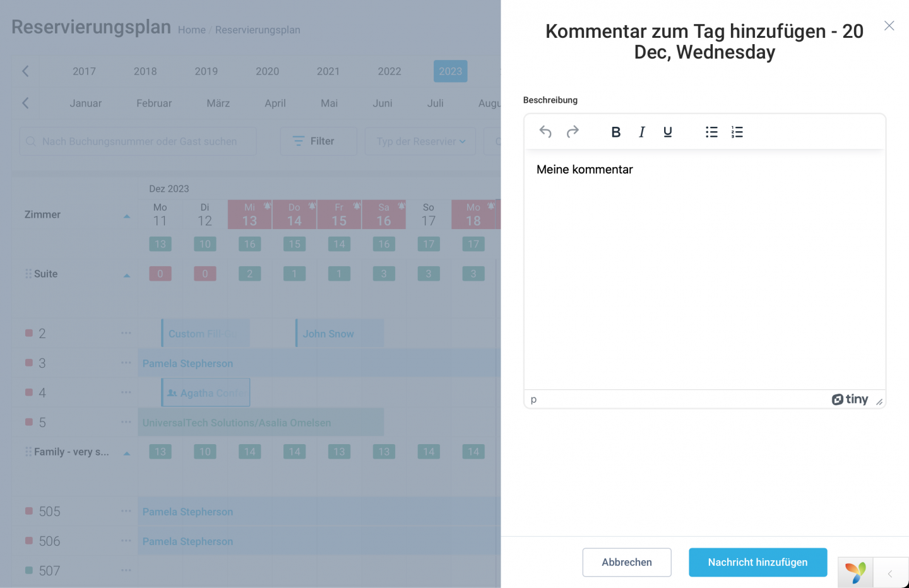Select day header Mi 13
909x588 pixels.
[250, 215]
